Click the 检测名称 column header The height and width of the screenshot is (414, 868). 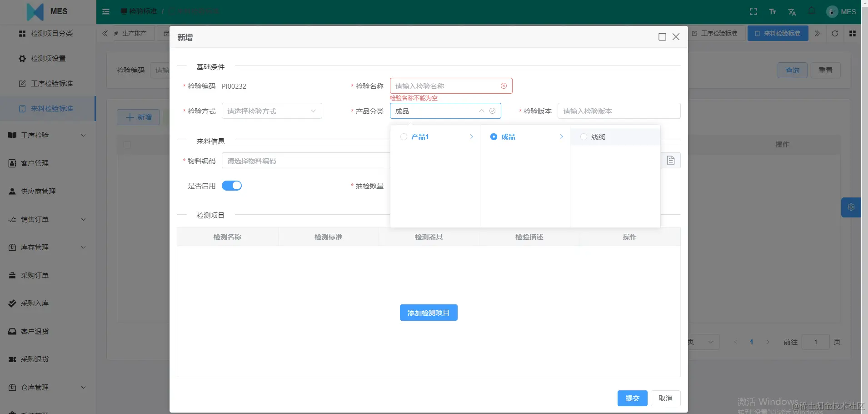(x=227, y=237)
